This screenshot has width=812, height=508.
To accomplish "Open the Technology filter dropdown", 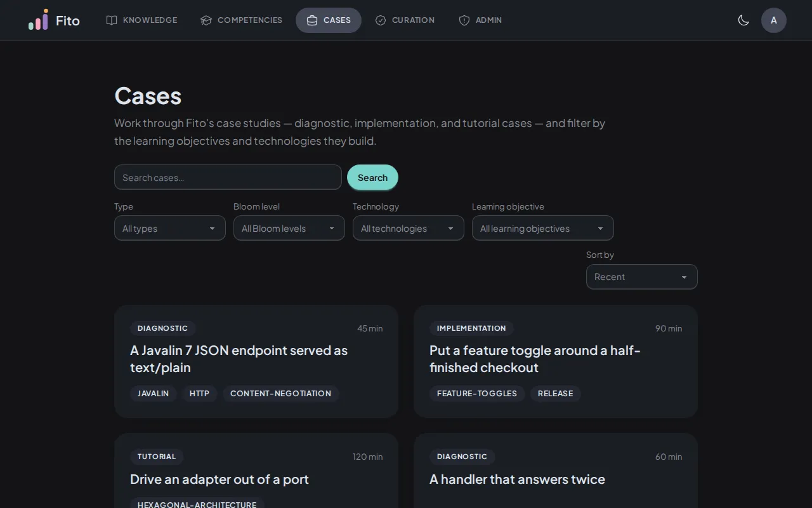I will pyautogui.click(x=409, y=228).
